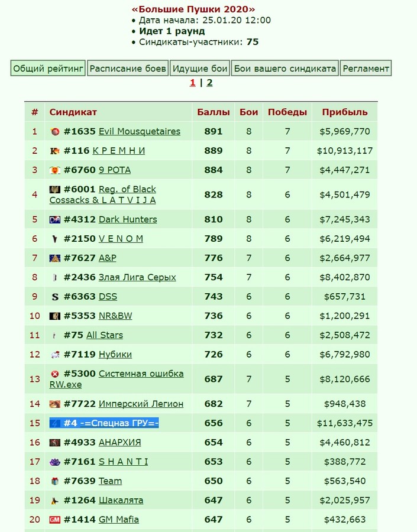Click the Reg. of Black Cossacks emblem icon

(x=54, y=189)
